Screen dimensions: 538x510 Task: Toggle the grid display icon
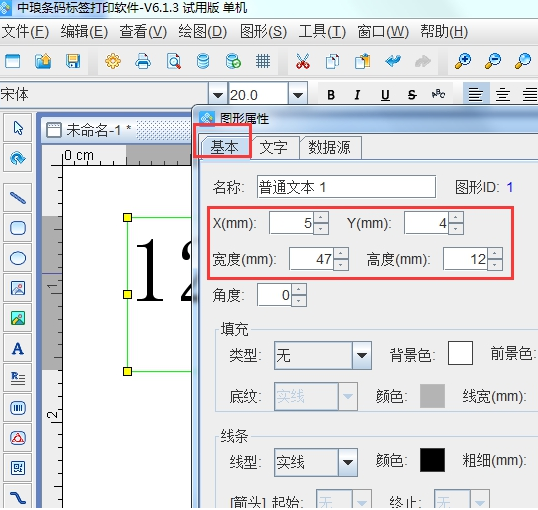(263, 62)
